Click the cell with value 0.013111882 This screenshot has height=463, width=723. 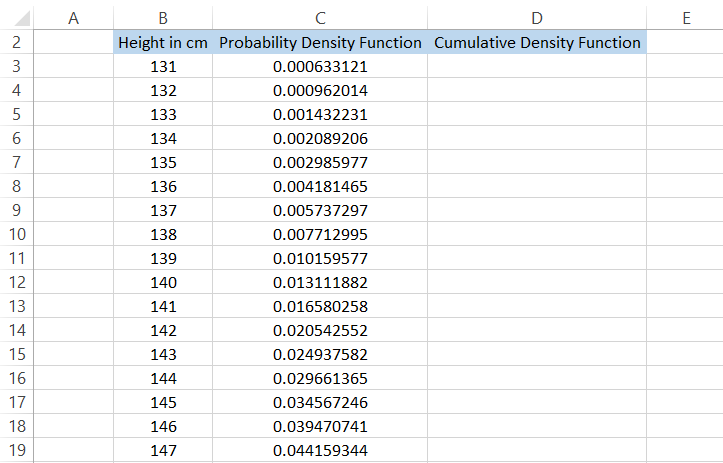coord(320,282)
